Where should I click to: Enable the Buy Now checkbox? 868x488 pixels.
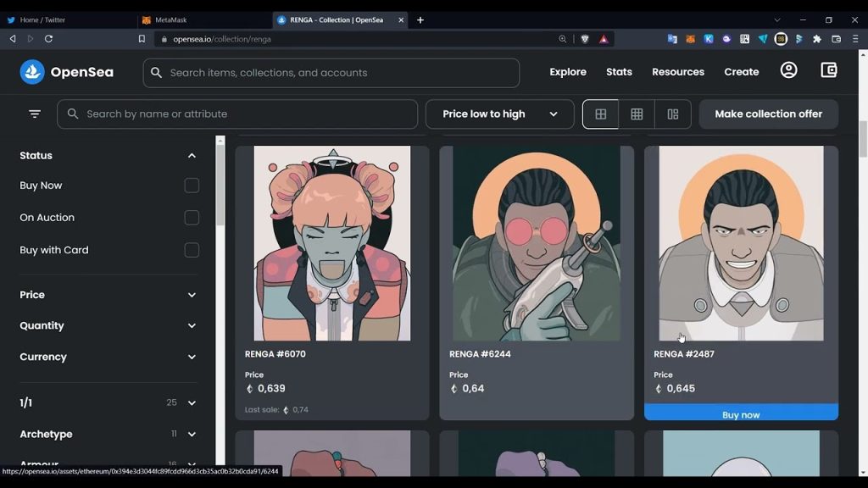click(x=192, y=186)
